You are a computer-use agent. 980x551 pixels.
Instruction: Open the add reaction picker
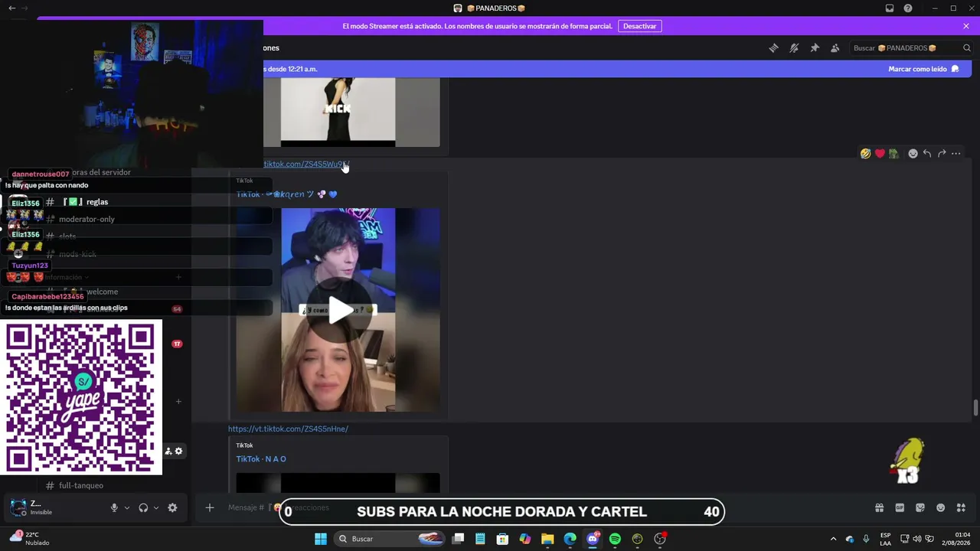click(x=913, y=154)
